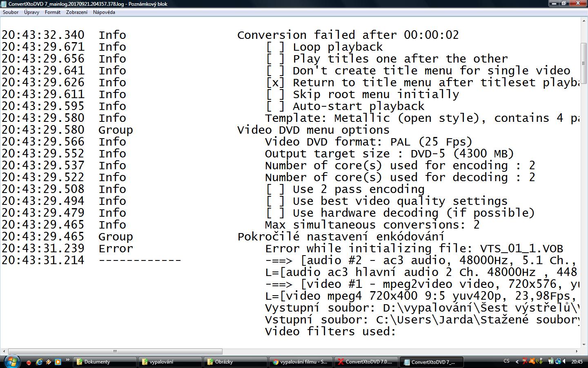Click the red X tray icon
Image resolution: width=588 pixels, height=368 pixels.
tap(524, 361)
